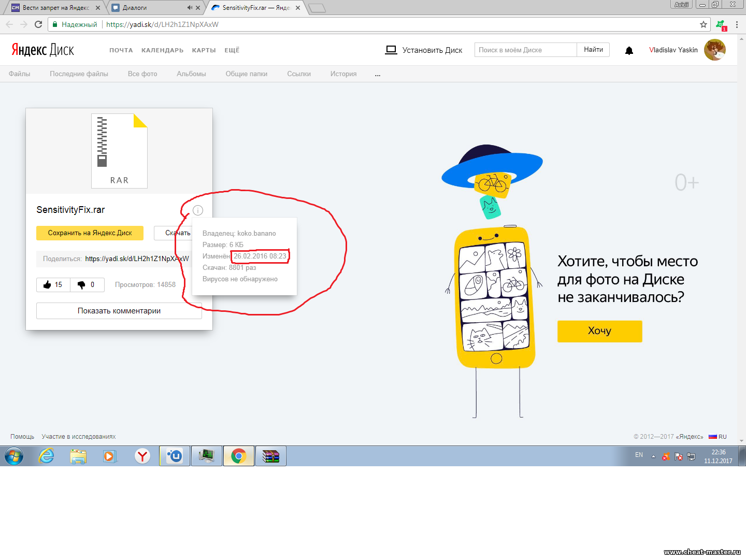Click the thumbs down dislike button

tap(87, 285)
